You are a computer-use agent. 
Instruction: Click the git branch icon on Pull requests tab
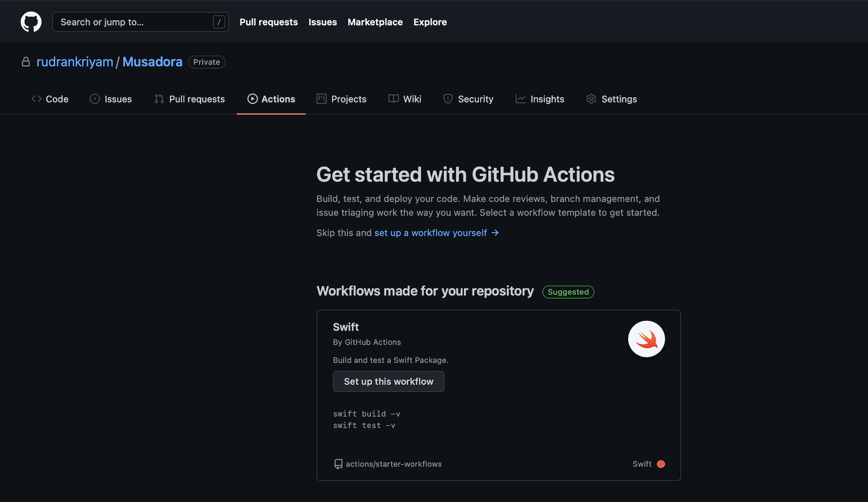click(159, 99)
